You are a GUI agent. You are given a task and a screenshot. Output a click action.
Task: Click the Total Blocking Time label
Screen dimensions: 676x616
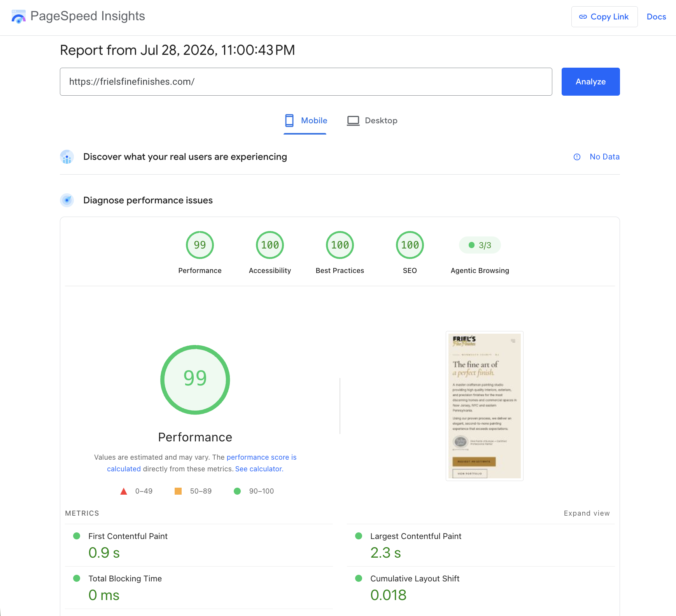pyautogui.click(x=125, y=579)
